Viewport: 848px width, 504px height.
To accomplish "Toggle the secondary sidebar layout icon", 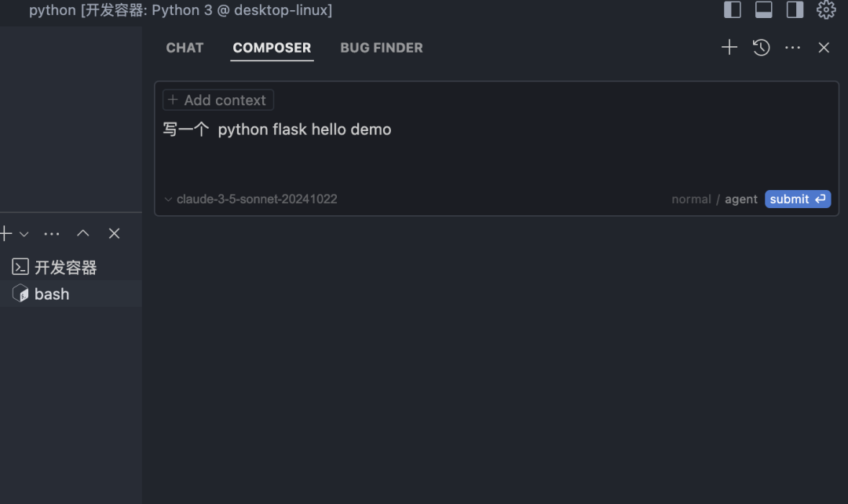I will (795, 9).
